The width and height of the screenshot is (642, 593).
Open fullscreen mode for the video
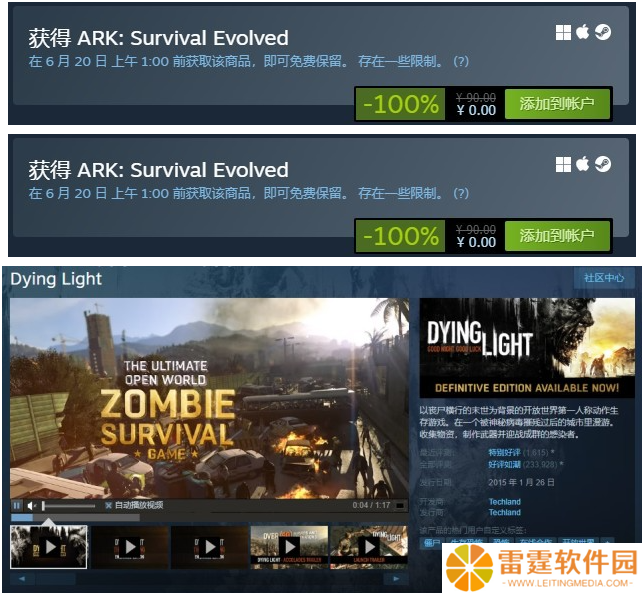click(400, 506)
